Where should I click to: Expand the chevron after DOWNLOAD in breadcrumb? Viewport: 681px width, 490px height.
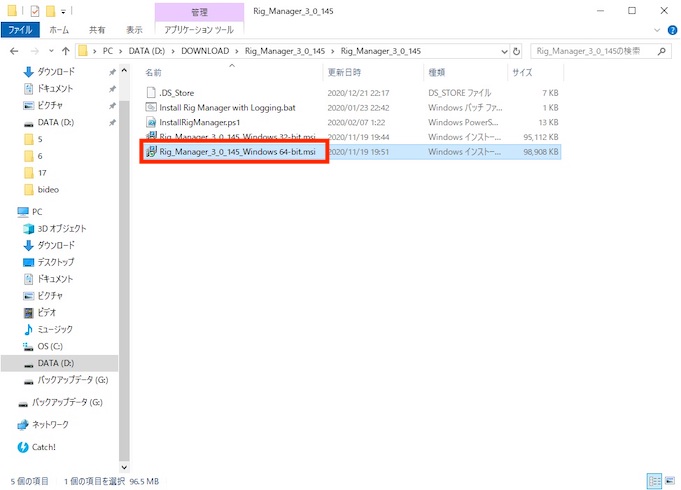point(237,51)
